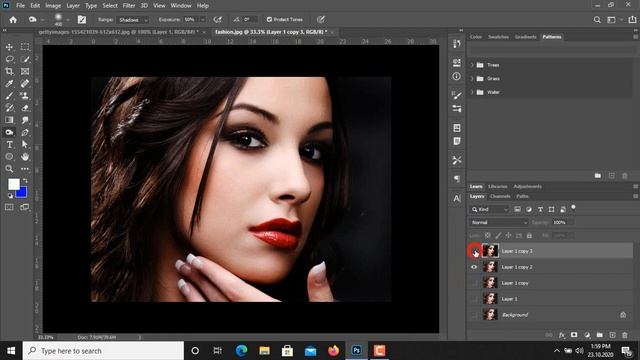Delete layer using trash icon
This screenshot has width=640, height=360.
click(625, 335)
